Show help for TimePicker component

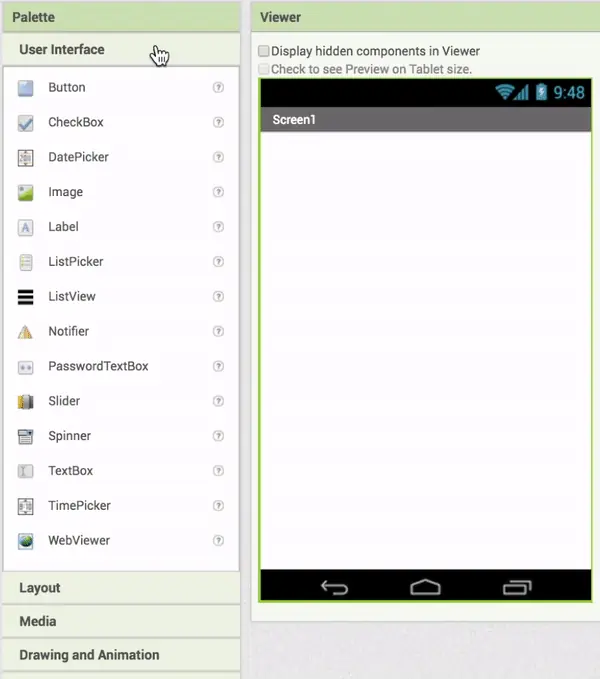(218, 506)
